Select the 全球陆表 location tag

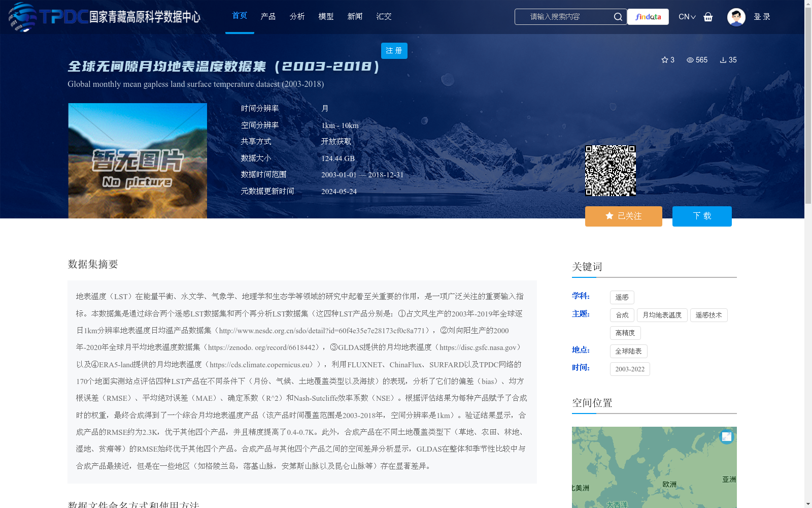click(629, 351)
